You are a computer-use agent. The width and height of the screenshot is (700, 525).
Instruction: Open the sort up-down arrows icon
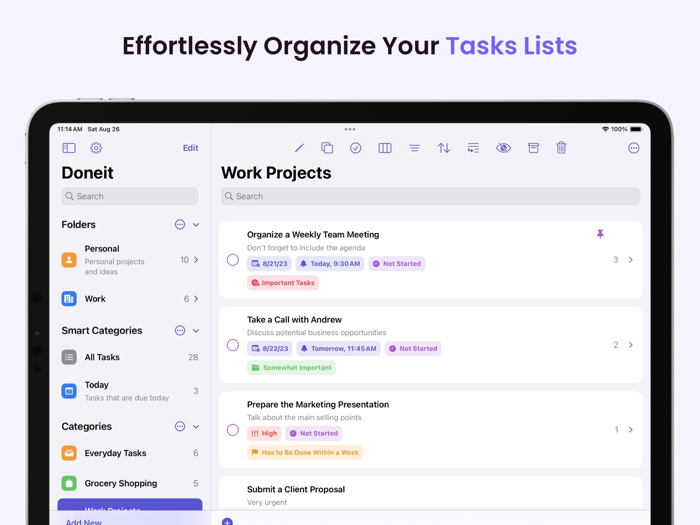tap(444, 148)
